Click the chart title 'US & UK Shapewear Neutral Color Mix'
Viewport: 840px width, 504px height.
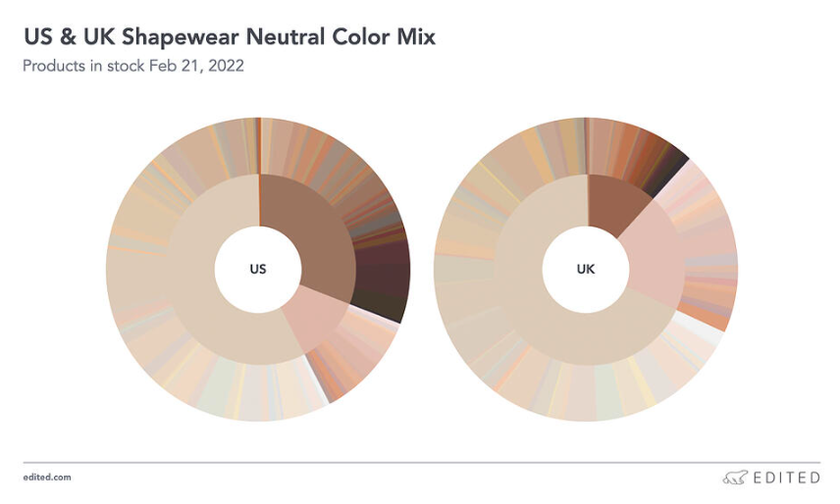tap(231, 38)
